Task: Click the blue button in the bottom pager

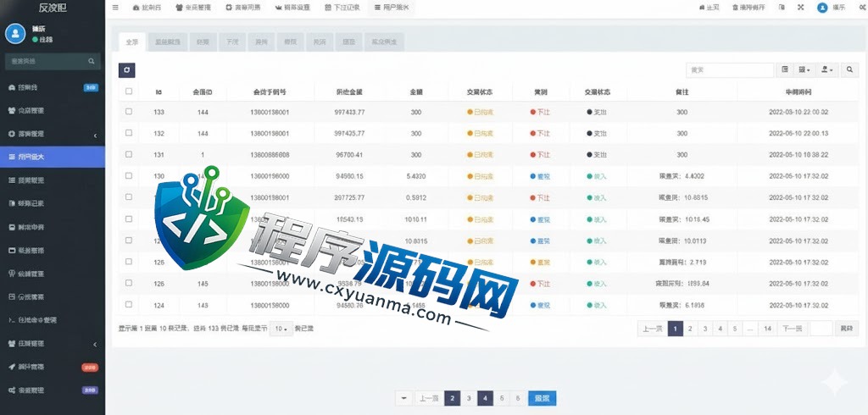Action: [x=542, y=398]
